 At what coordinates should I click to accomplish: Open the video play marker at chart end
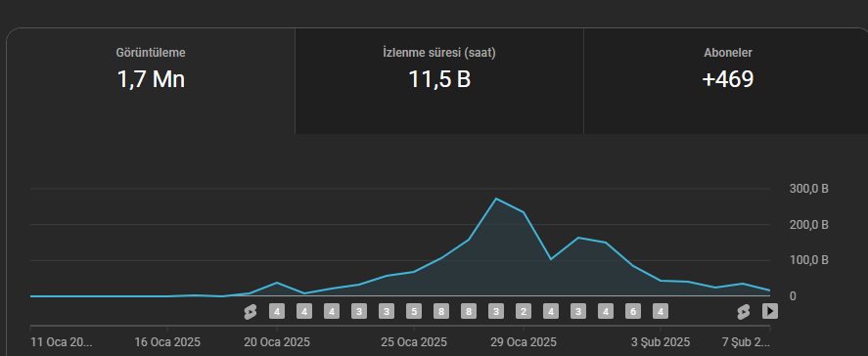770,311
